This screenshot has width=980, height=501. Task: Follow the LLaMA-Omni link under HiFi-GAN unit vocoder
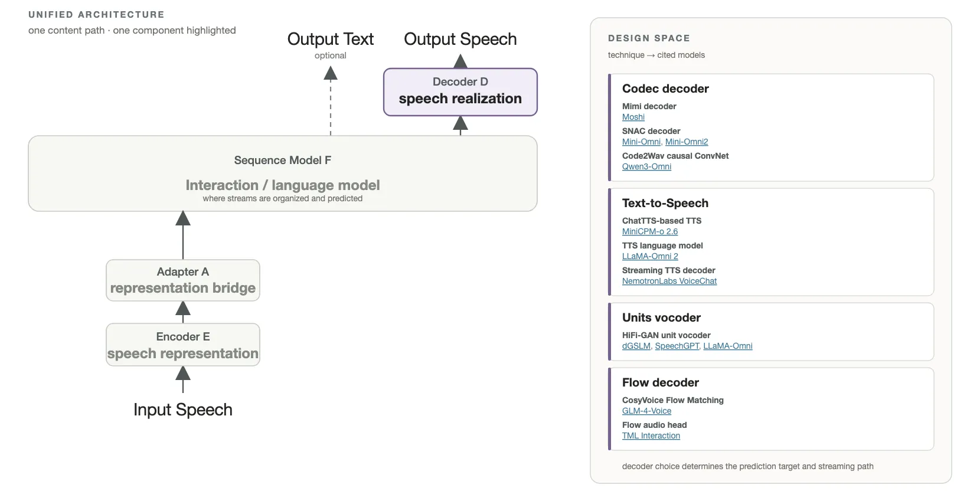pyautogui.click(x=728, y=346)
